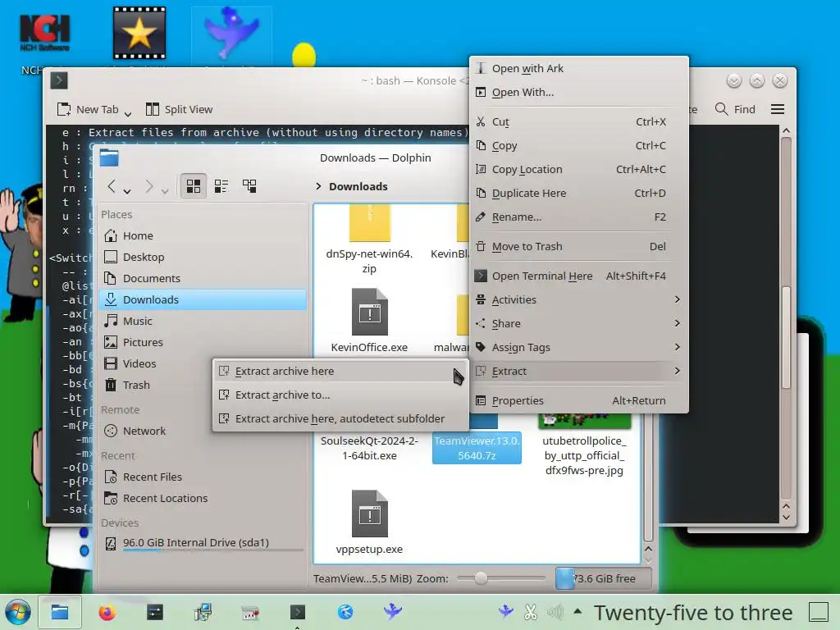Select Downloads in Places panel
Viewport: 840px width, 630px height.
click(x=203, y=299)
